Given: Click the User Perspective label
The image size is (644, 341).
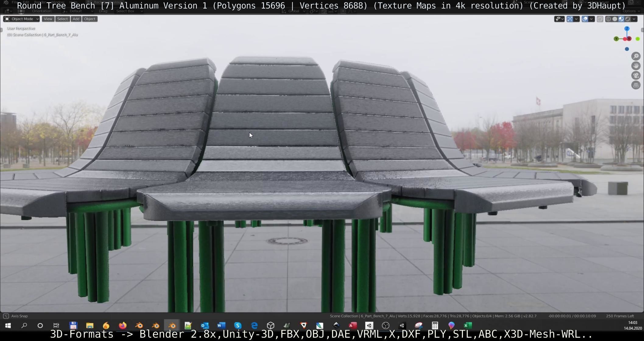Looking at the screenshot, I should pyautogui.click(x=21, y=28).
